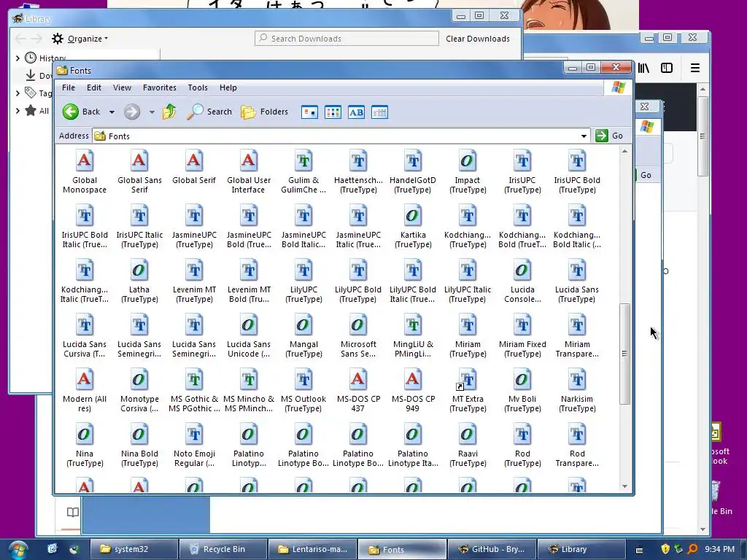The image size is (747, 560).
Task: Switch to Details view in Fonts
Action: point(379,112)
